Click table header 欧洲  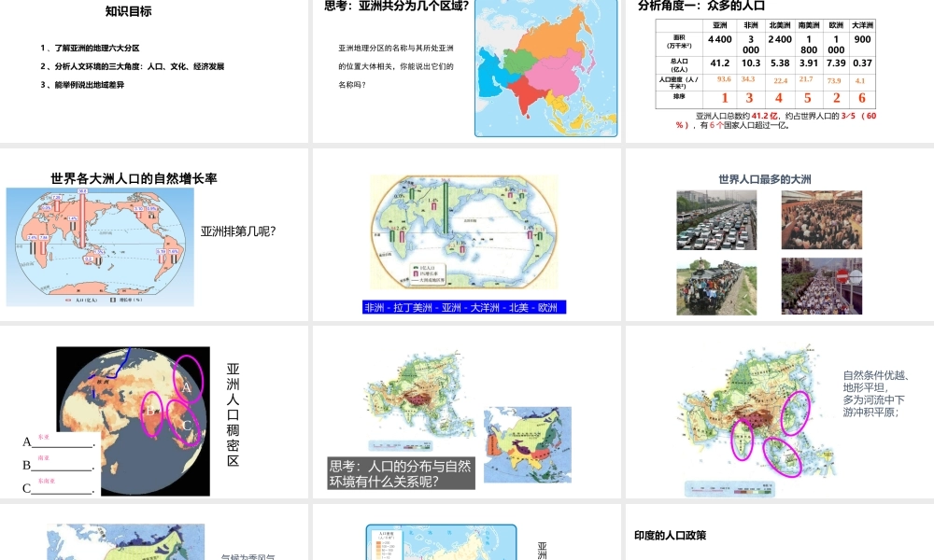coord(836,25)
